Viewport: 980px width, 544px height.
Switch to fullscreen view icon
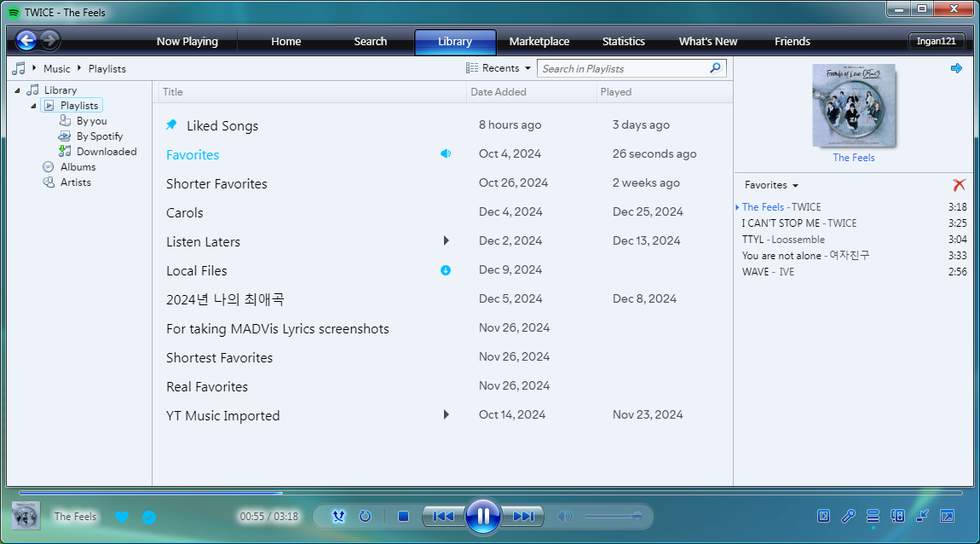tap(948, 516)
